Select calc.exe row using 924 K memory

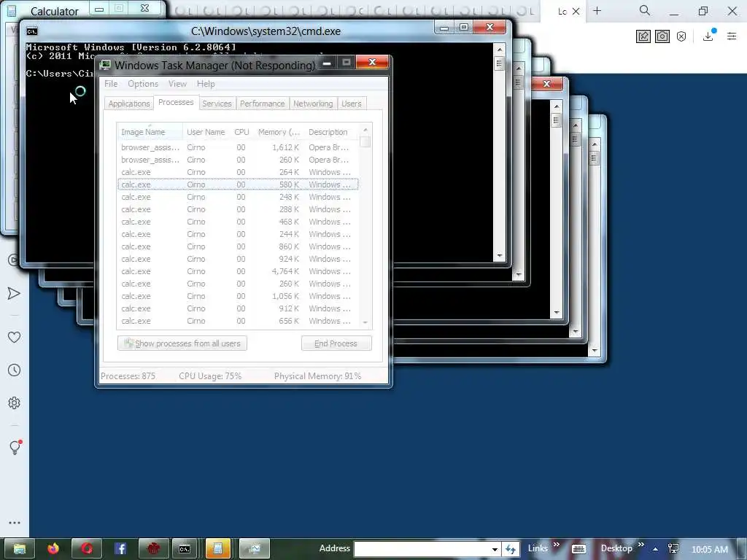[x=238, y=259]
